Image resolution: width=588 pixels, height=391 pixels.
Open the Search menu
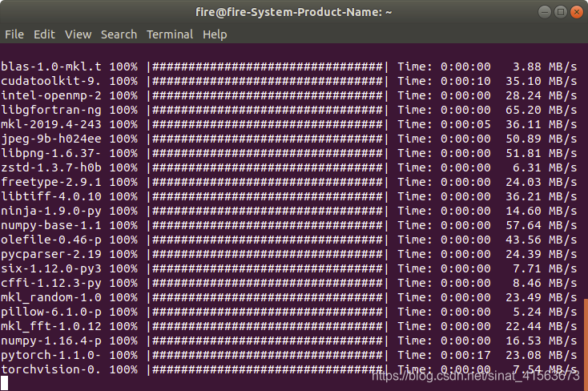[119, 34]
